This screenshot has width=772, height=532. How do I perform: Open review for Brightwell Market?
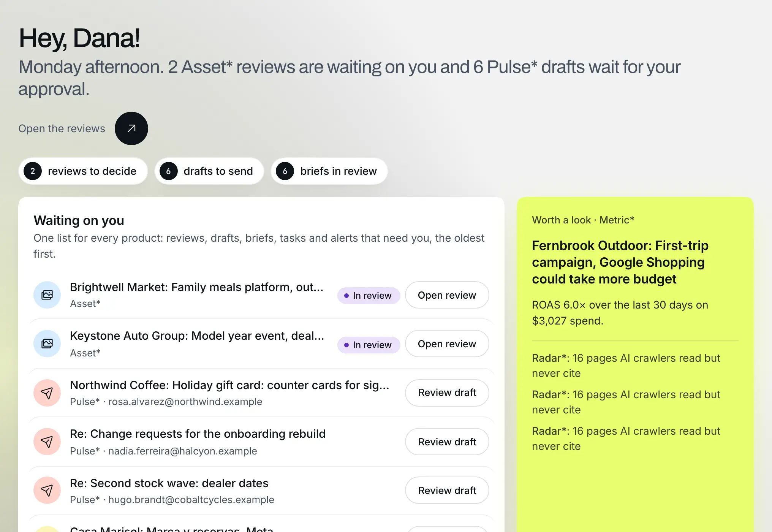(447, 295)
